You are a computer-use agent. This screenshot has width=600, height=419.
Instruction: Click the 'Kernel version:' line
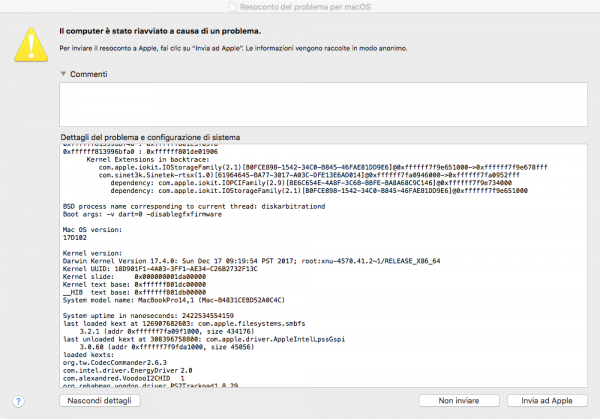[92, 253]
